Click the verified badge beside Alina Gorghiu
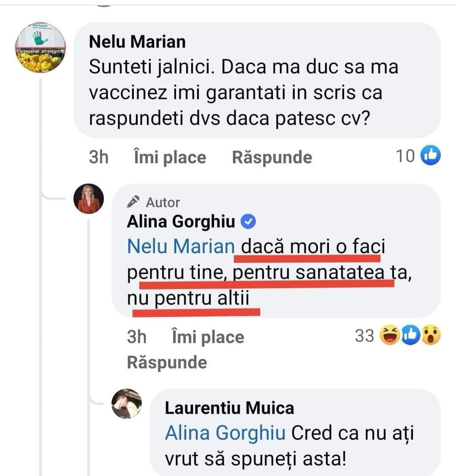Viewport: 456px width, 476px height. pos(250,222)
